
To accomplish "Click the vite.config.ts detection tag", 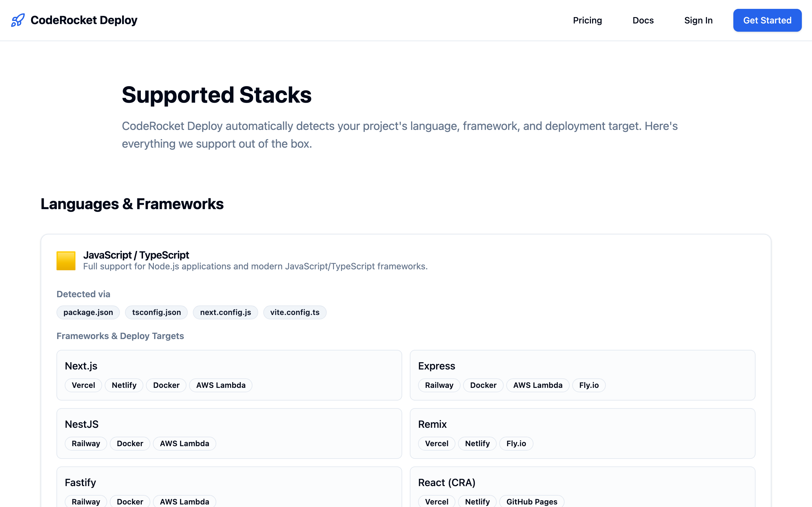I will point(295,312).
